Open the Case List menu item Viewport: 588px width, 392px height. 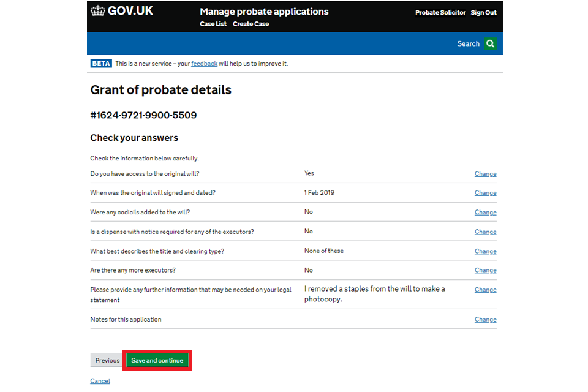[213, 24]
